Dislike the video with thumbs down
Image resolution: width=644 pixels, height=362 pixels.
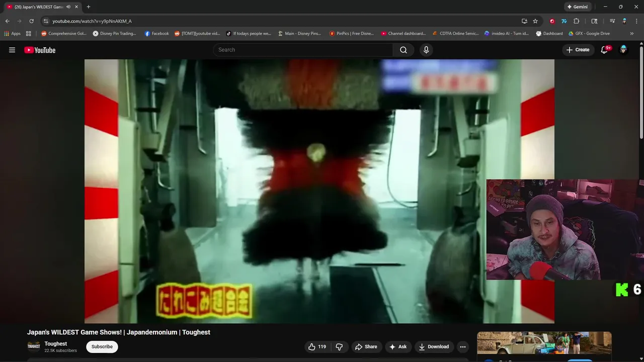(339, 346)
